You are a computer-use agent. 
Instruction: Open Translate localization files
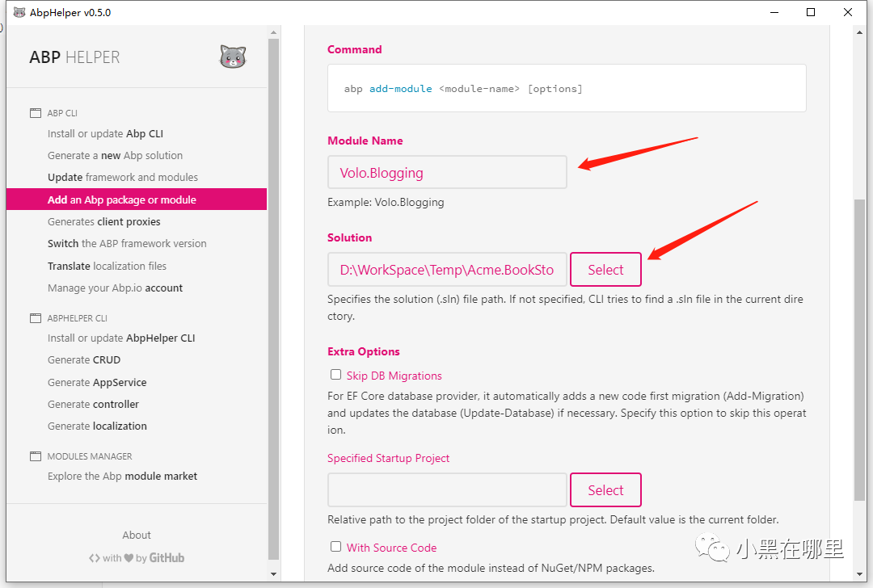(x=107, y=266)
